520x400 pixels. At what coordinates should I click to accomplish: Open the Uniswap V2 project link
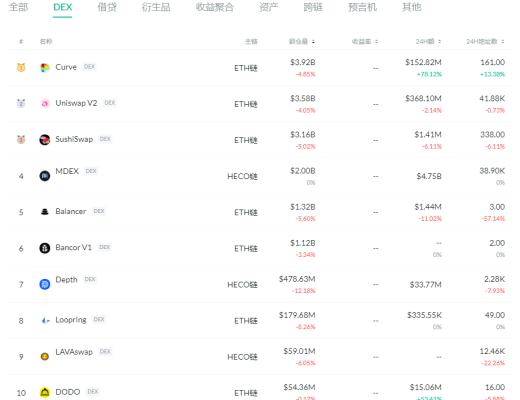76,103
